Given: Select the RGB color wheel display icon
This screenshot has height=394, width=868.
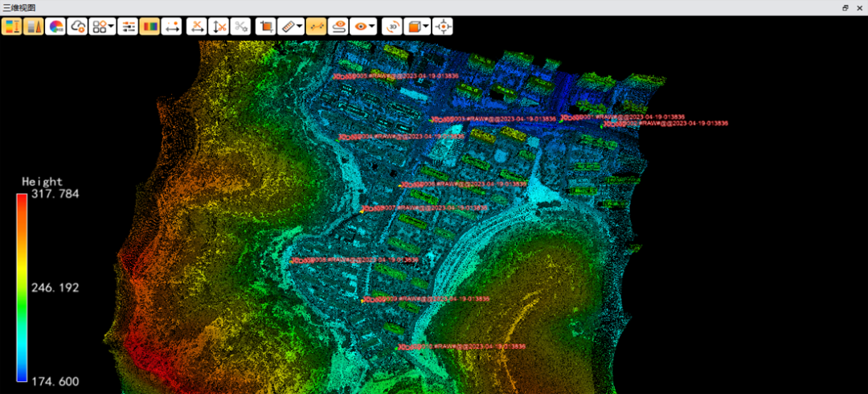Looking at the screenshot, I should [55, 27].
